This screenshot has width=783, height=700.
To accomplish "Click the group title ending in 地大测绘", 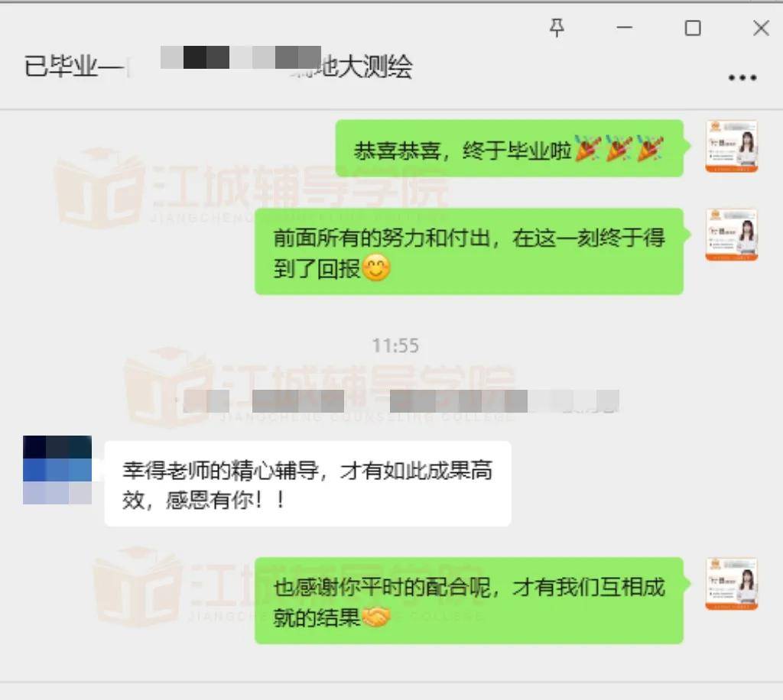I will pyautogui.click(x=218, y=66).
